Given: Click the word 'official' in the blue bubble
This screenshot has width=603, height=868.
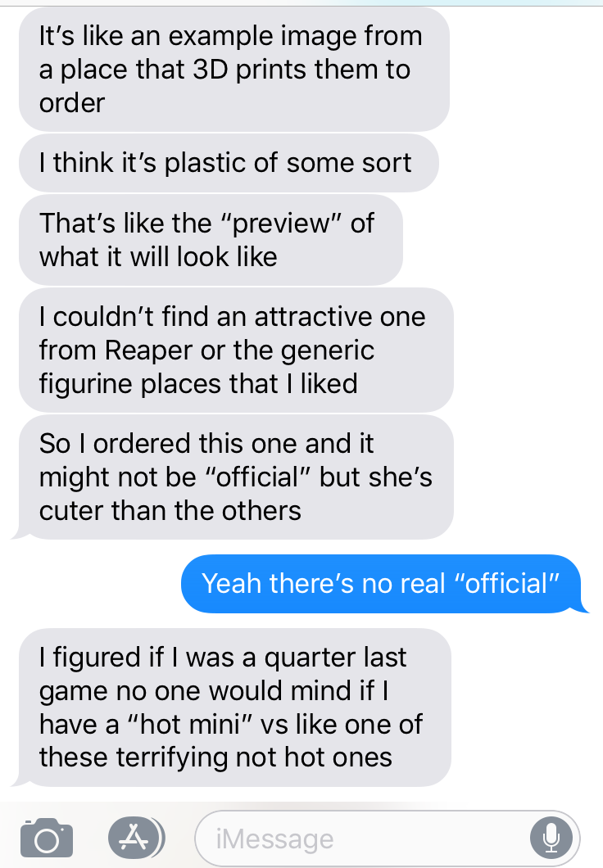Looking at the screenshot, I should pyautogui.click(x=506, y=584).
